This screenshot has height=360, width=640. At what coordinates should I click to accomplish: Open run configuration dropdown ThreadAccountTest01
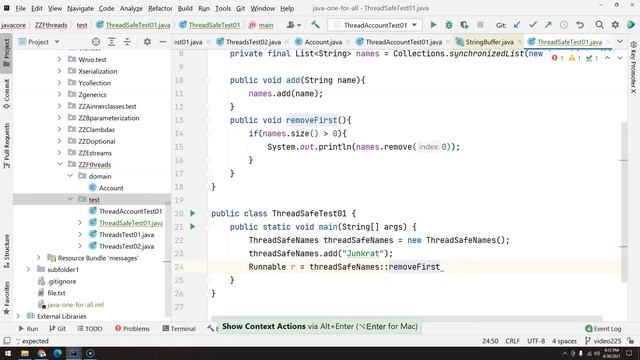point(375,25)
